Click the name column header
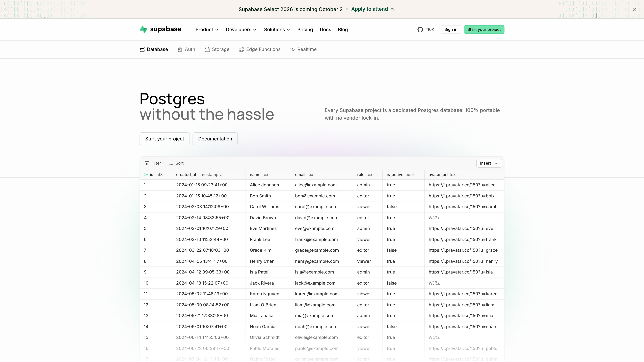 [268, 175]
